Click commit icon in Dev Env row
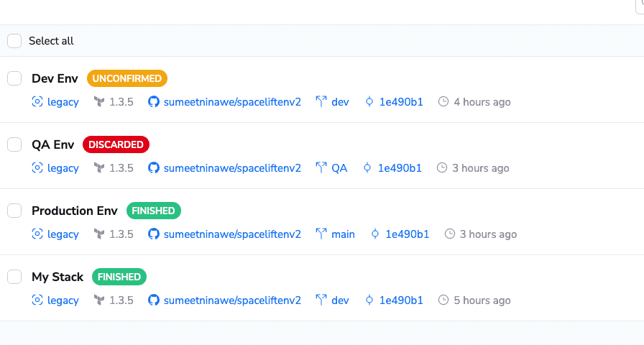 pyautogui.click(x=369, y=101)
